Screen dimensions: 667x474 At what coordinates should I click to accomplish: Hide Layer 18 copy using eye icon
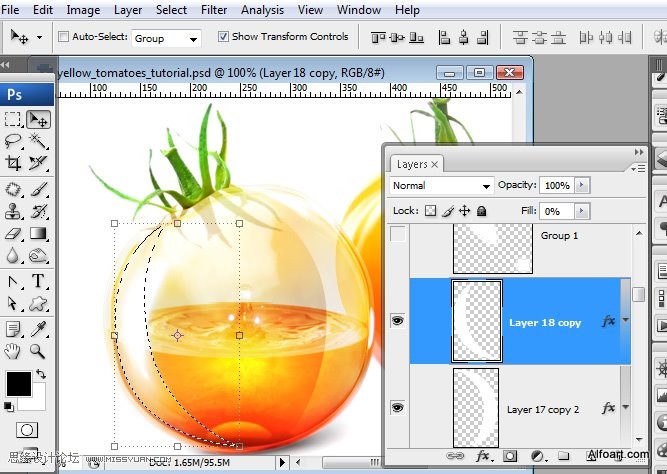[398, 322]
